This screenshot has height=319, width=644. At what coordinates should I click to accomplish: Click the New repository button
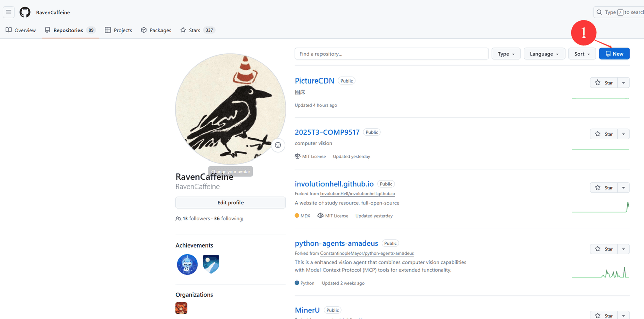click(x=614, y=54)
